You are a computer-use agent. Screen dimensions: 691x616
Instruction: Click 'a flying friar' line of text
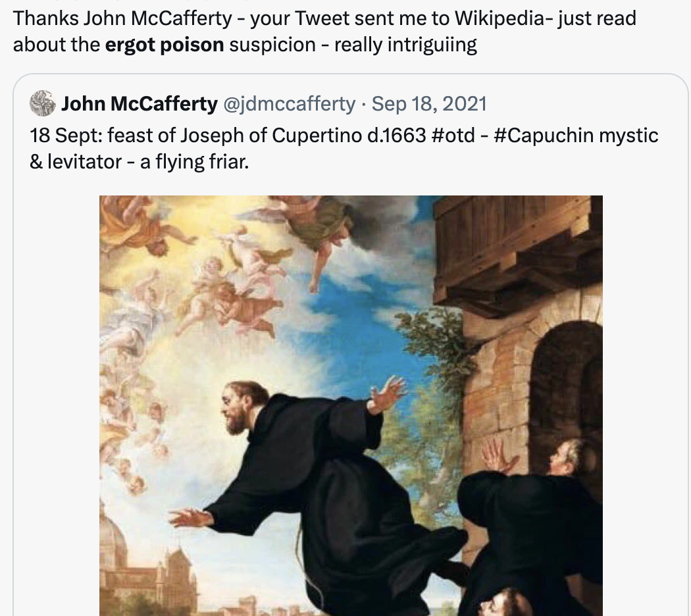tap(194, 162)
